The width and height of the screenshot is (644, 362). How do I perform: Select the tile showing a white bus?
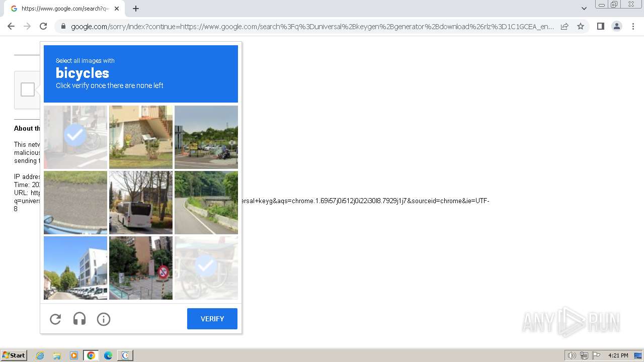tap(141, 202)
